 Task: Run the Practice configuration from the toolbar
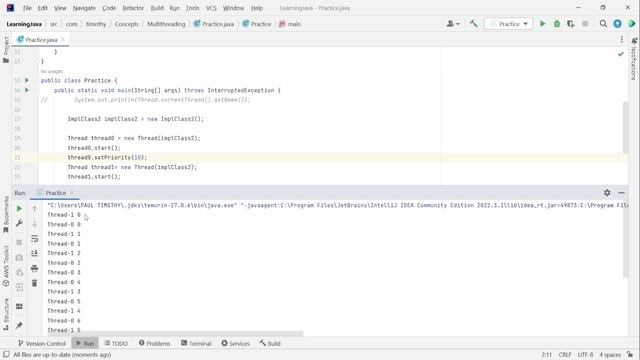[542, 24]
